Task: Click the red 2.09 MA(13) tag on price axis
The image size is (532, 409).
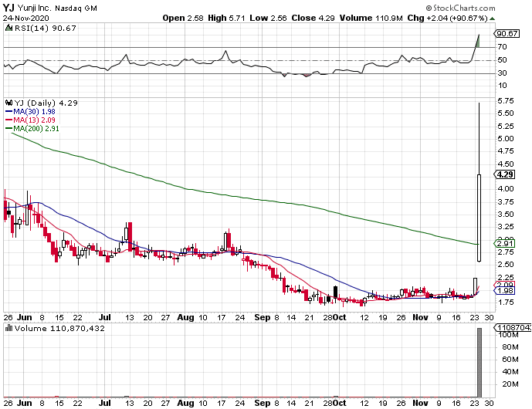Action: click(504, 285)
